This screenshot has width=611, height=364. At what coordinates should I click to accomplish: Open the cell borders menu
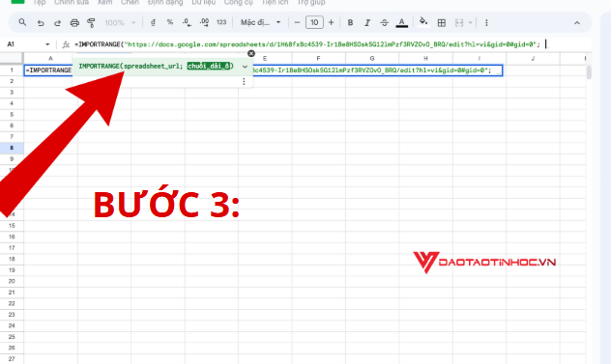tap(442, 23)
